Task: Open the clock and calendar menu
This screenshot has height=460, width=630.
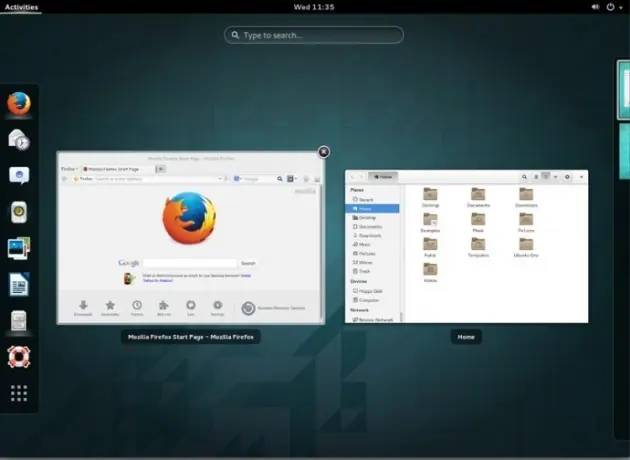Action: [314, 7]
